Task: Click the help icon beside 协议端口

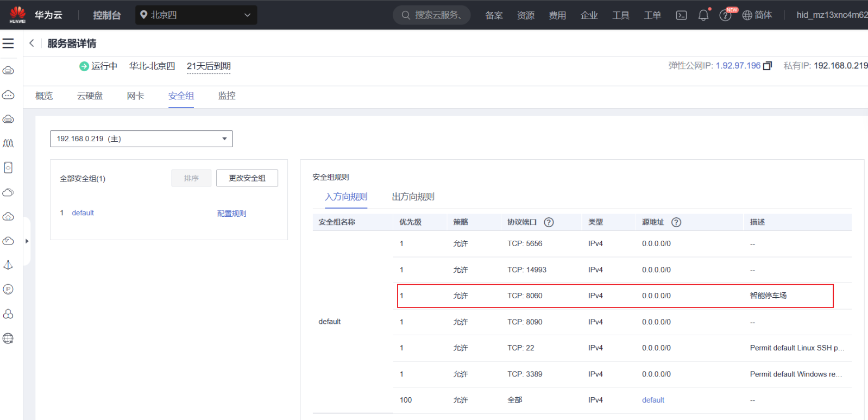Action: click(x=549, y=222)
